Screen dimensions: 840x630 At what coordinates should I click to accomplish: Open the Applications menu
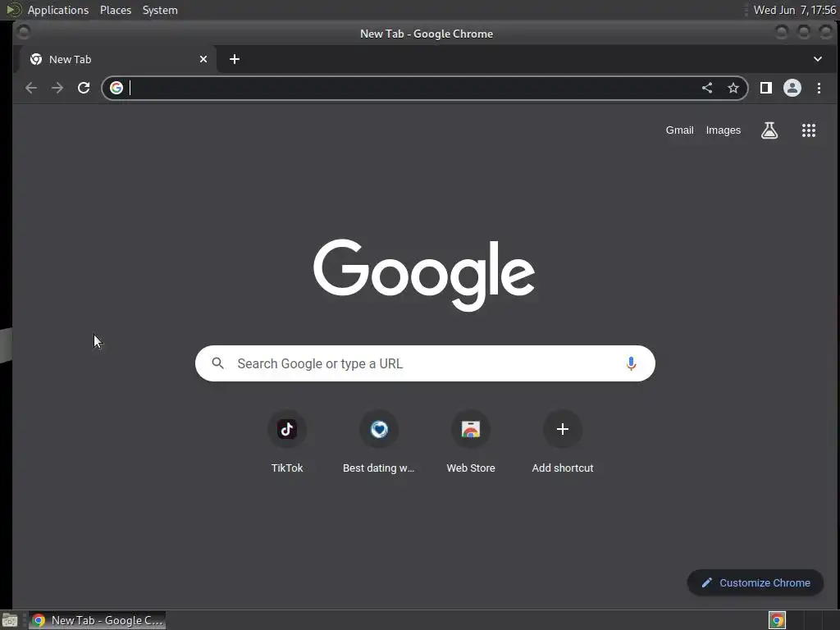(58, 10)
